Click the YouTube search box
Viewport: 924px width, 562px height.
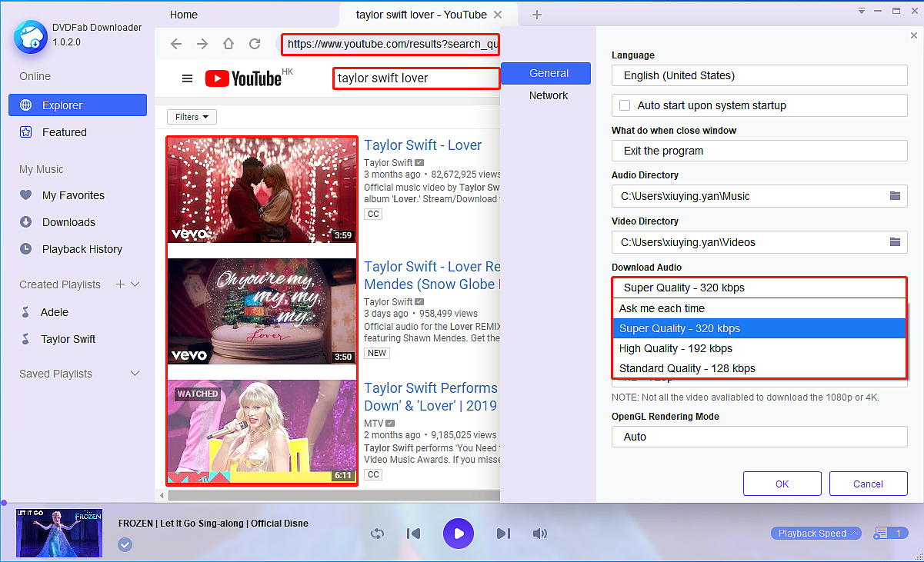click(416, 78)
